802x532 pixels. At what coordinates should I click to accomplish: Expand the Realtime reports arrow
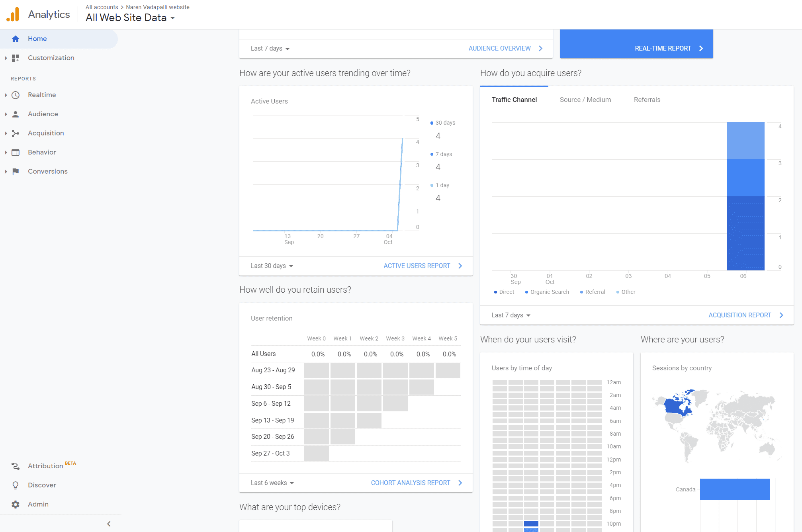(x=6, y=95)
